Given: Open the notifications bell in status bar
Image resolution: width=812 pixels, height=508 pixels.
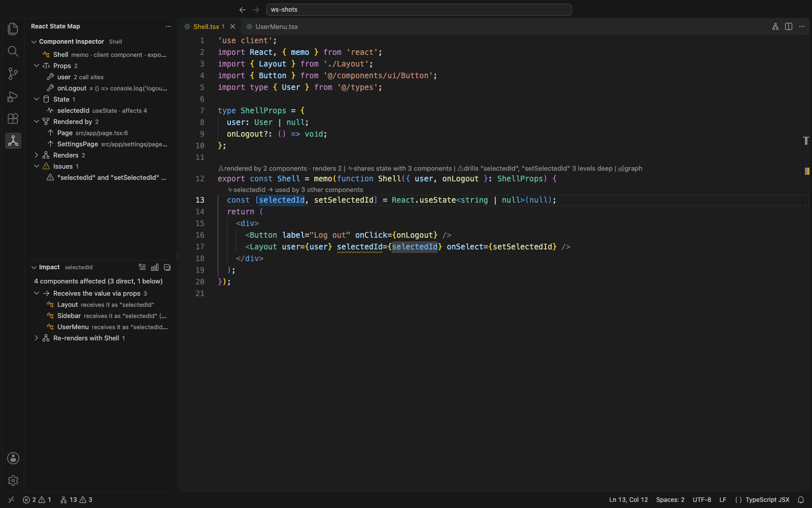Looking at the screenshot, I should (x=801, y=500).
